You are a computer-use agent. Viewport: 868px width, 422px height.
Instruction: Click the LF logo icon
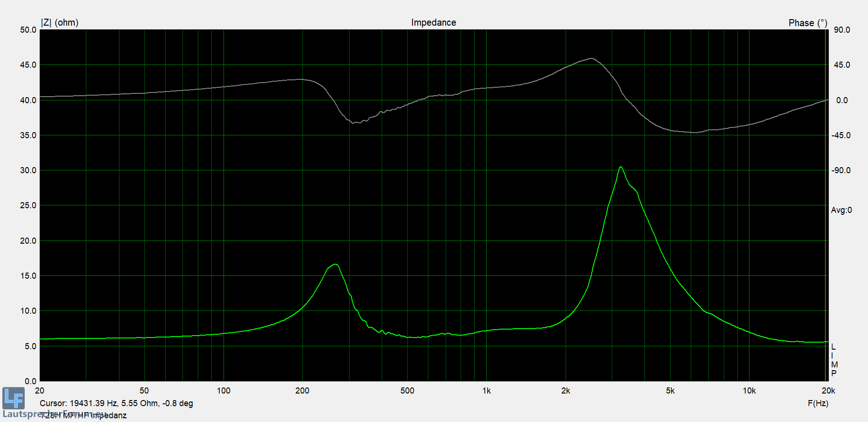(14, 398)
